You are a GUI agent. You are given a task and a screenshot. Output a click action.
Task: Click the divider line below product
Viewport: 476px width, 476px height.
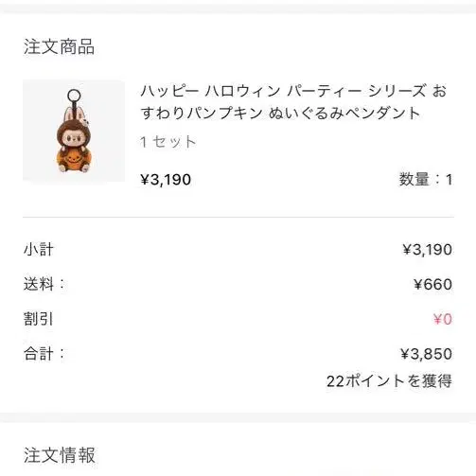tap(238, 217)
